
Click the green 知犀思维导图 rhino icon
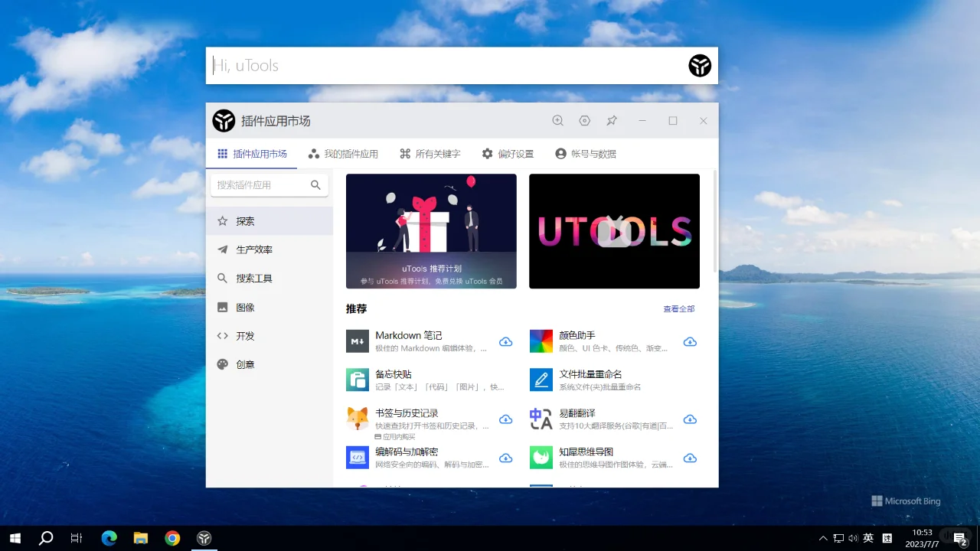pos(541,458)
